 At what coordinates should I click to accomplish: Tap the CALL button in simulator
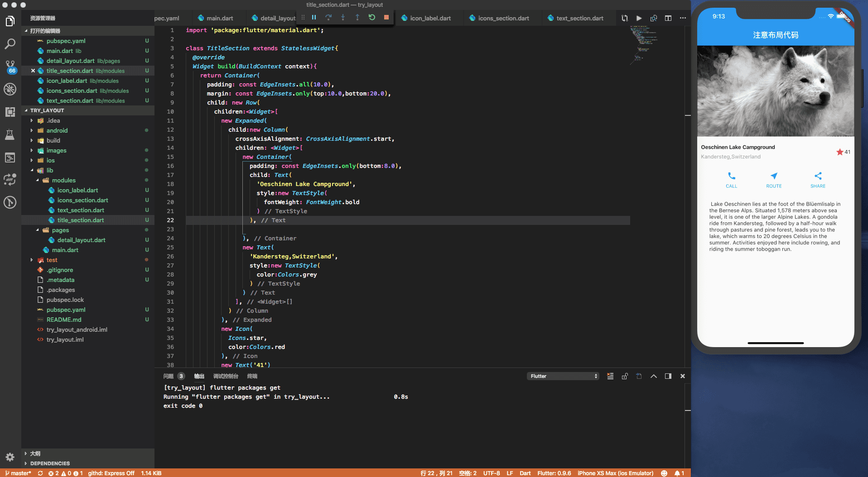731,180
